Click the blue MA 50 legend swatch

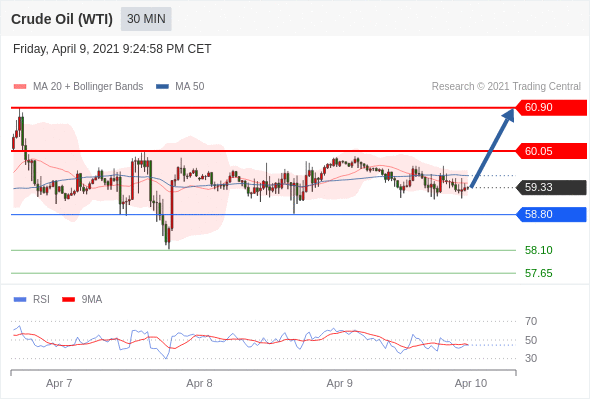162,87
